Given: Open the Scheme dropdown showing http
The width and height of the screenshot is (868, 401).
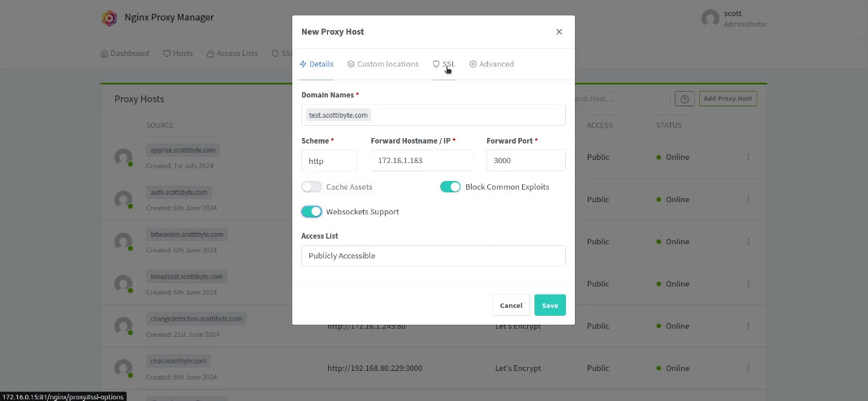Looking at the screenshot, I should tap(329, 161).
